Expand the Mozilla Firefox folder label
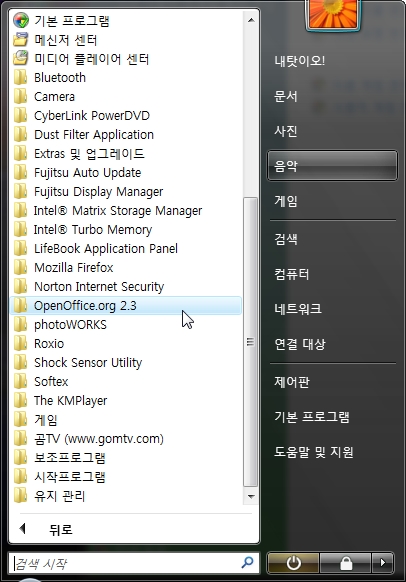The width and height of the screenshot is (406, 582). coord(73,267)
